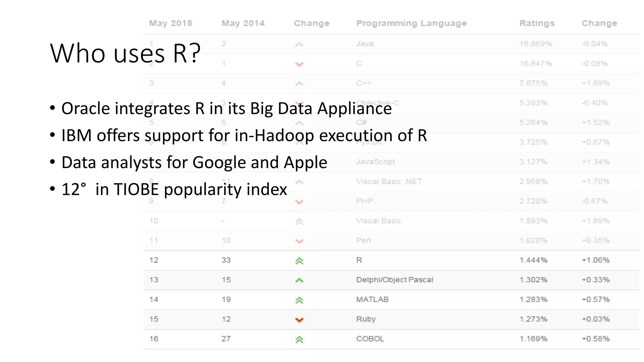Click the bullet about TIOBE popularity index

tap(174, 189)
